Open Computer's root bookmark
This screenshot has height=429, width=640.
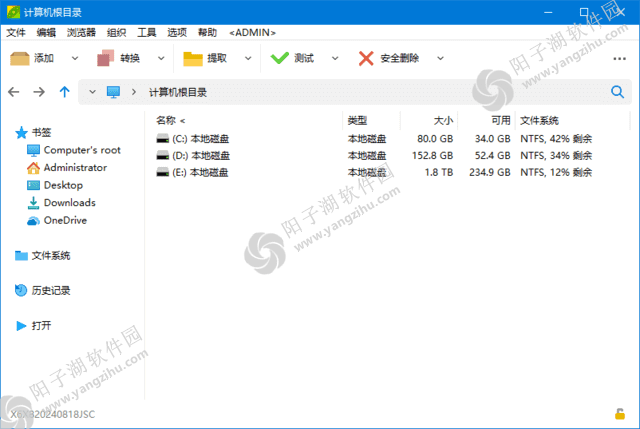point(73,150)
